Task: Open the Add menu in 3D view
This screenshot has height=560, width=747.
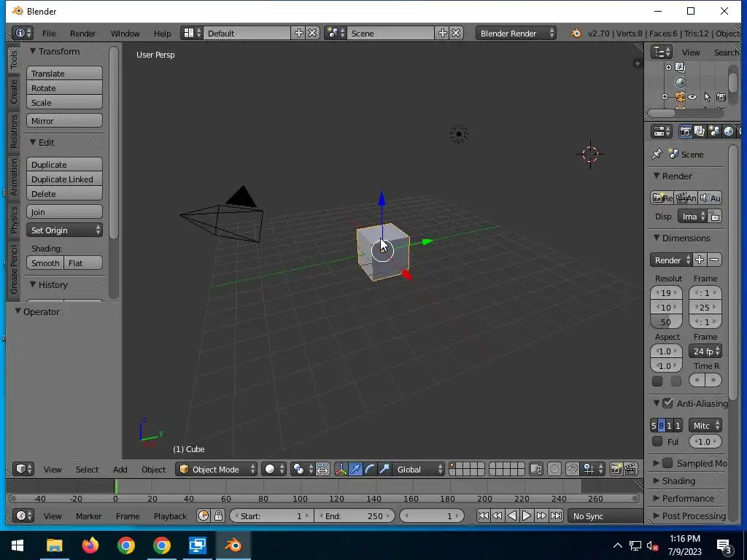Action: pyautogui.click(x=120, y=469)
